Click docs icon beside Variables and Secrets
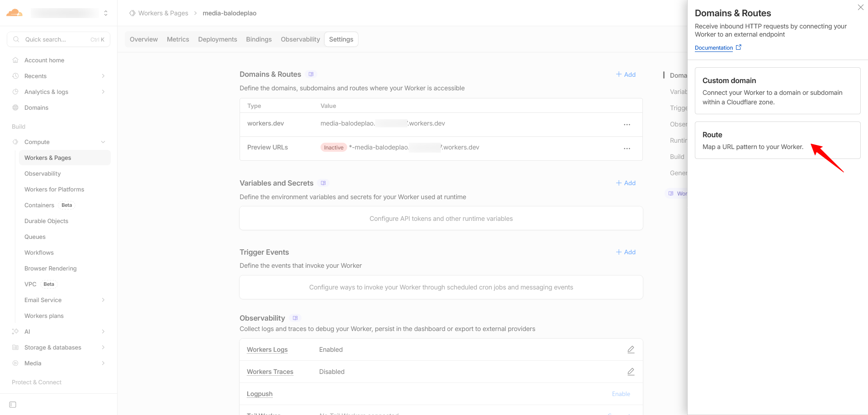The width and height of the screenshot is (868, 415). pos(323,183)
